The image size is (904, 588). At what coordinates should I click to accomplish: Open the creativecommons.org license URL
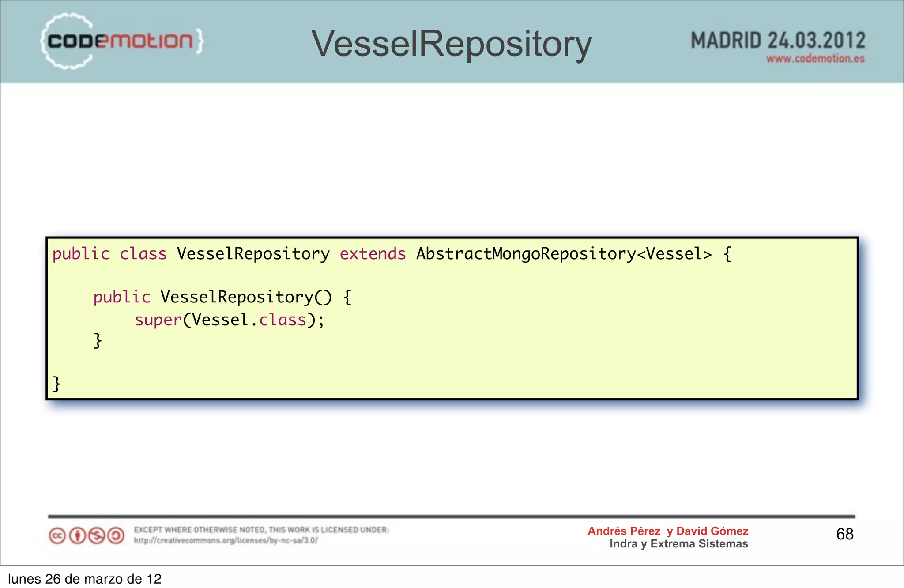(226, 540)
